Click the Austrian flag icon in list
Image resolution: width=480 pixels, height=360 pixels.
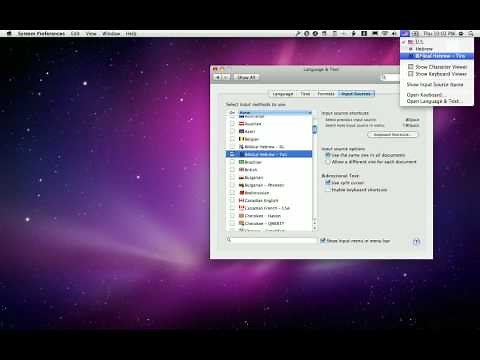coord(241,124)
